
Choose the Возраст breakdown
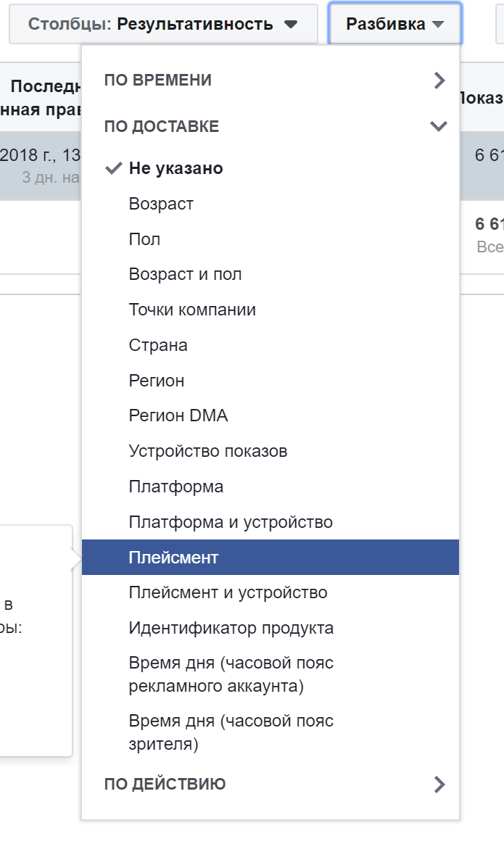point(161,204)
